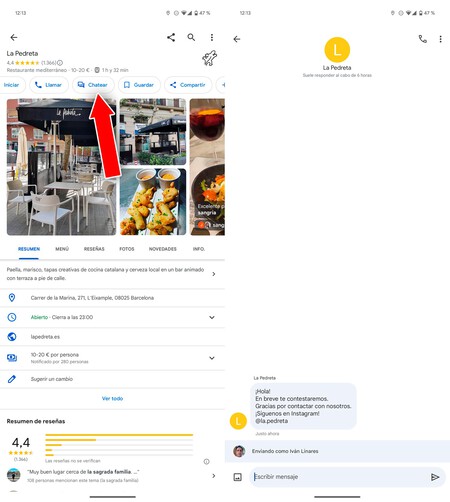Screen dimensions: 450x502
Task: Tap the review quote about sagrada familia
Action: click(83, 472)
